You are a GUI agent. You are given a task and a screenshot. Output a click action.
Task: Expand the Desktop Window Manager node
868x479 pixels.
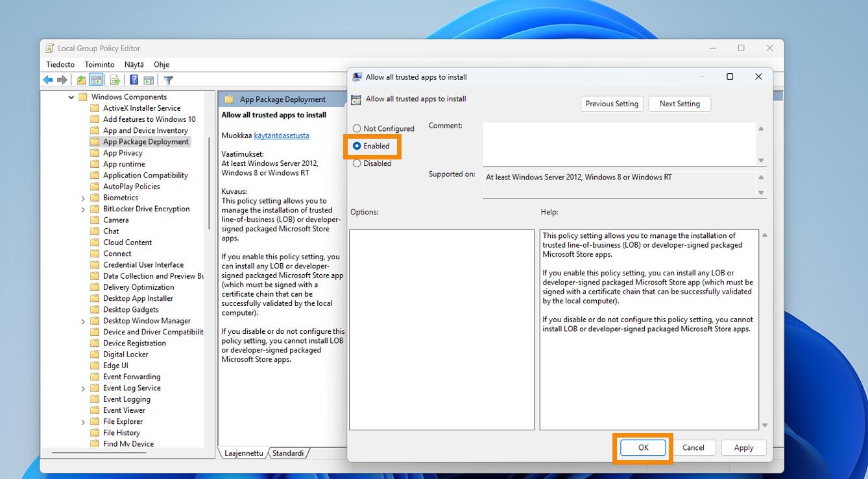tap(83, 321)
